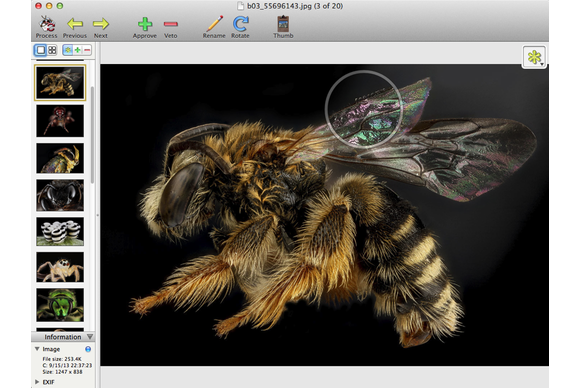Filter list to approved images only
Viewport: 580px width, 388px height.
tap(78, 50)
